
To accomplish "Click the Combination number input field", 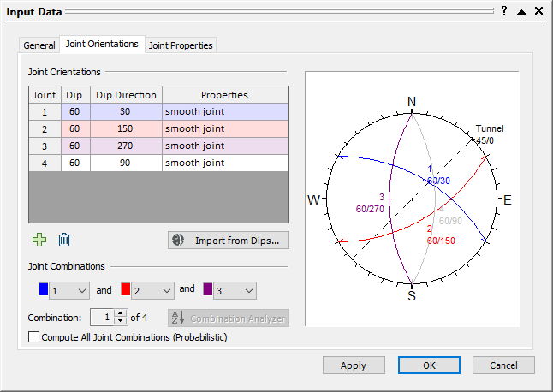I will 103,318.
